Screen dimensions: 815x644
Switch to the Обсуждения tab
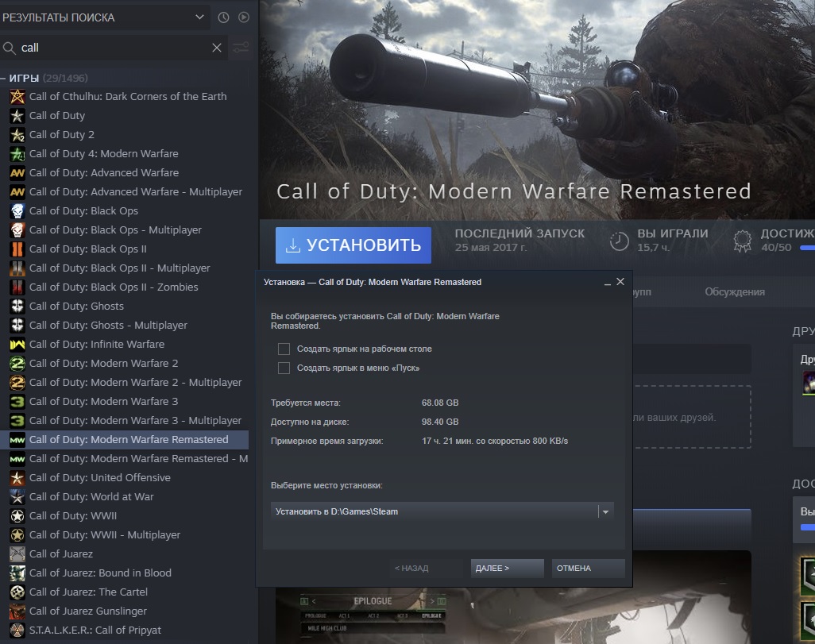click(735, 291)
